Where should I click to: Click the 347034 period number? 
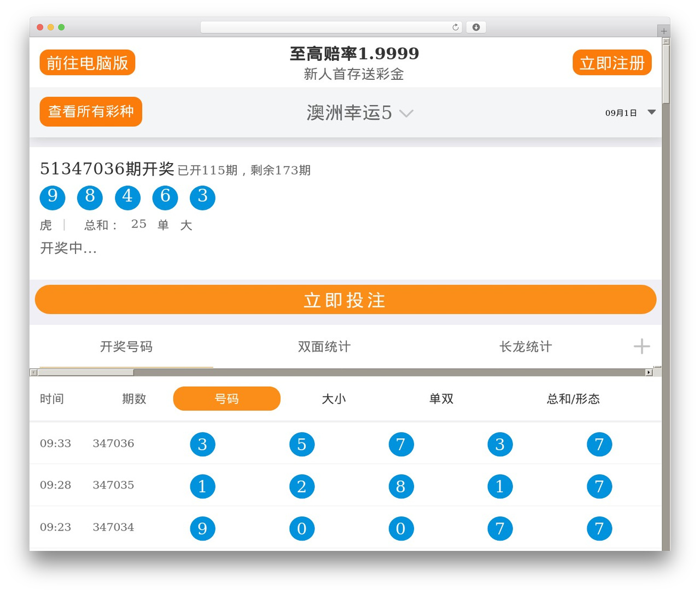(113, 527)
